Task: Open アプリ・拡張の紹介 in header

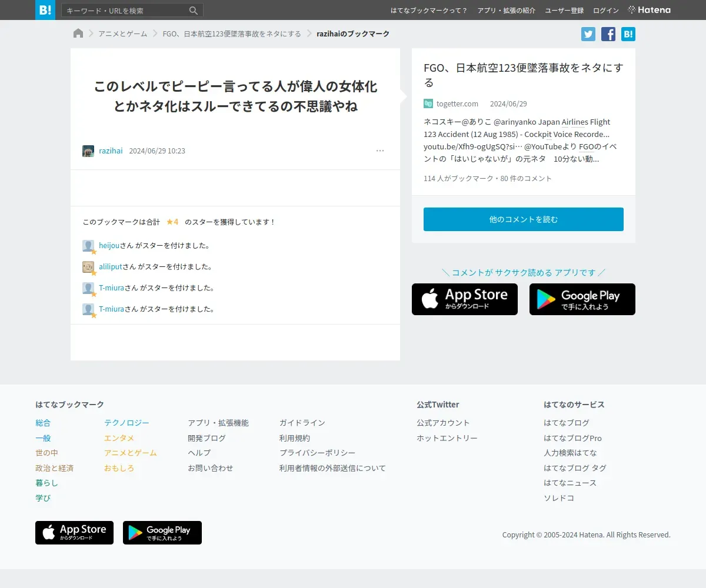Action: pyautogui.click(x=507, y=11)
